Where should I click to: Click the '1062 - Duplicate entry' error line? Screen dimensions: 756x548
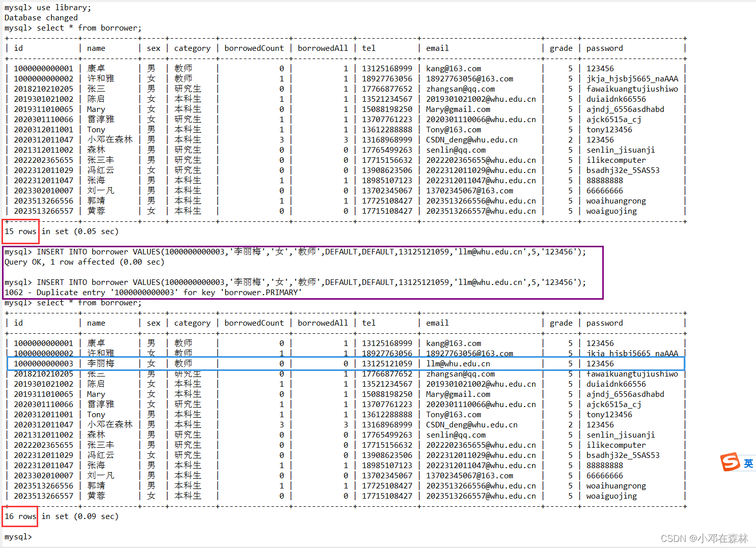(x=153, y=293)
